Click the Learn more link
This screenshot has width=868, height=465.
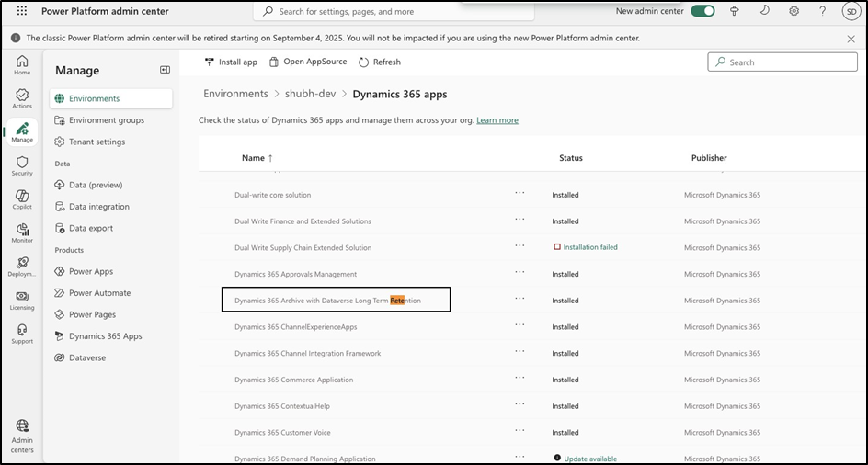coord(497,120)
